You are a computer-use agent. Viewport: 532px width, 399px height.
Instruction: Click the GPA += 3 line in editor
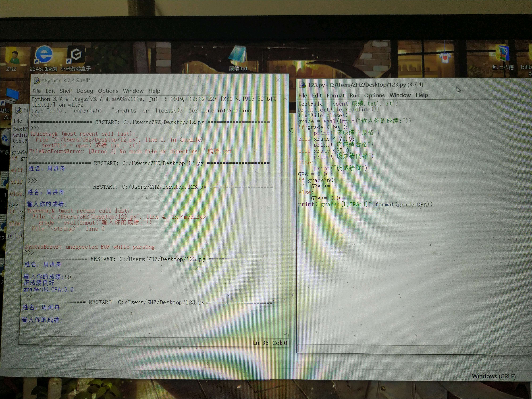click(x=323, y=186)
